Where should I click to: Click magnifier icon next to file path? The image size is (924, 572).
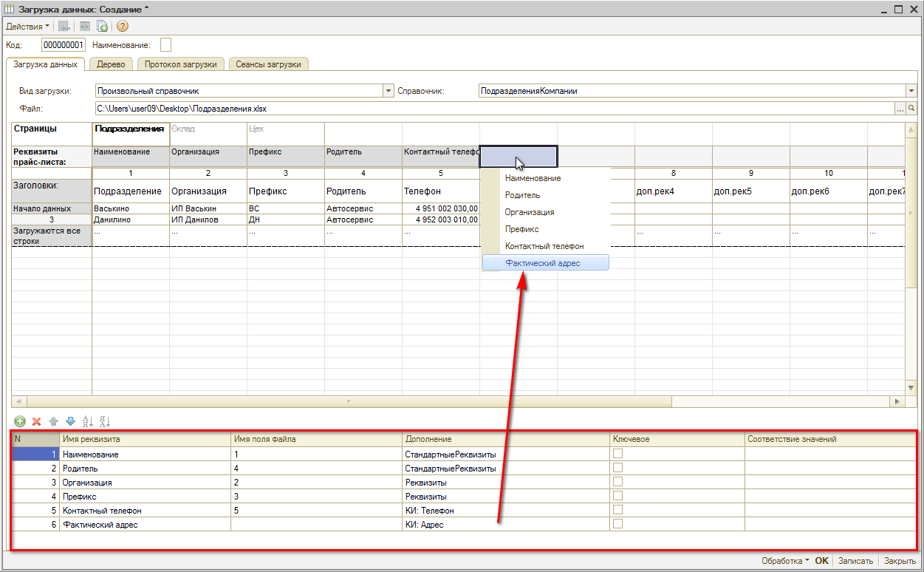(x=911, y=109)
